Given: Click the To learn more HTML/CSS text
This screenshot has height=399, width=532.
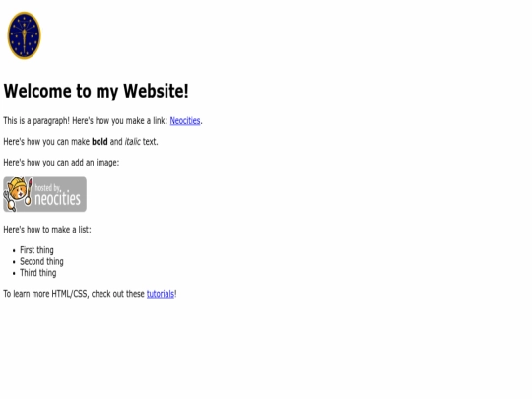Looking at the screenshot, I should [x=46, y=294].
